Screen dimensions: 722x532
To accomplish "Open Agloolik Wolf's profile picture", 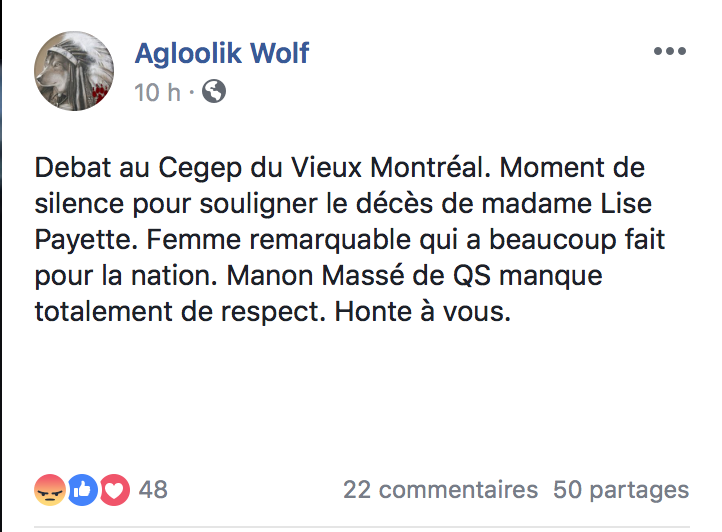I will point(75,70).
